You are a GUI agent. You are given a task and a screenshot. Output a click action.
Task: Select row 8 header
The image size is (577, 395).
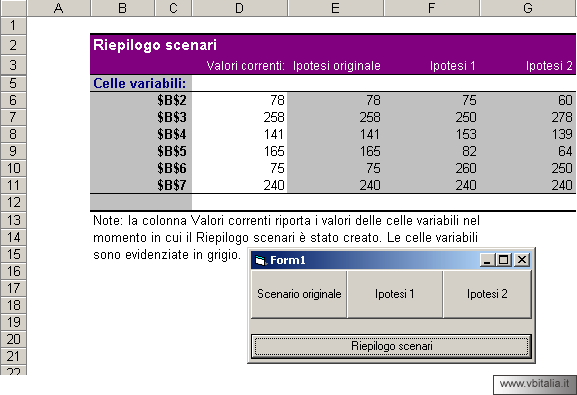click(13, 134)
